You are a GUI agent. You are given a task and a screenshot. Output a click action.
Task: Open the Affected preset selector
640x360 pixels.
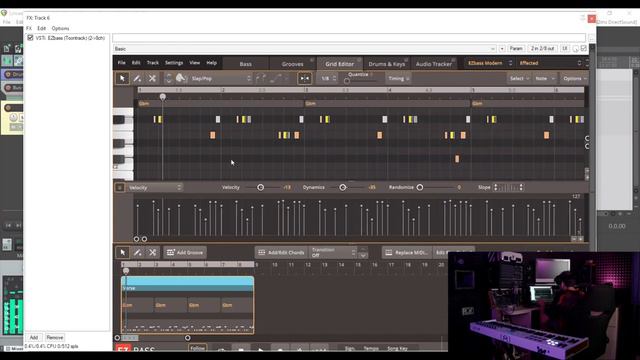pyautogui.click(x=549, y=63)
